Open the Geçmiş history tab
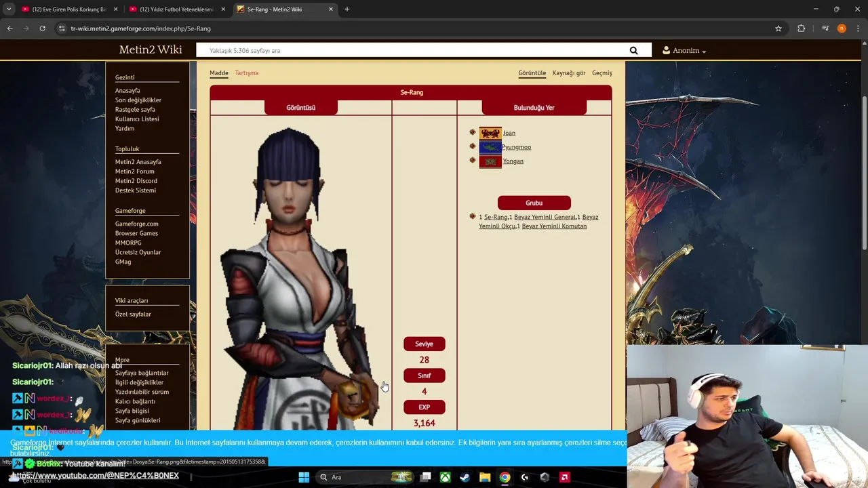 coord(602,73)
